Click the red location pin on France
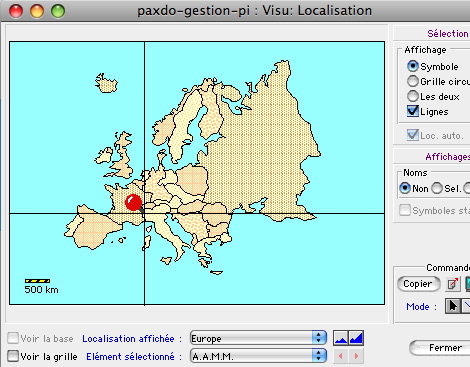The width and height of the screenshot is (470, 367). point(134,202)
